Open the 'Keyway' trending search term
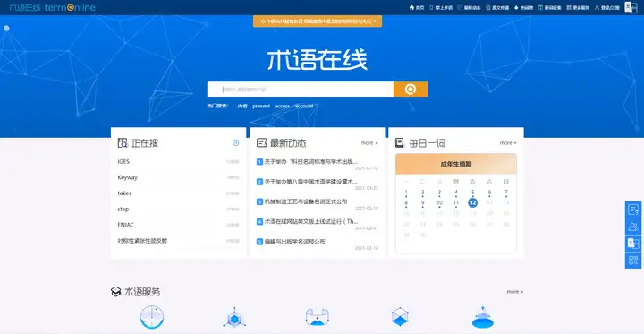The image size is (644, 334). pyautogui.click(x=127, y=177)
